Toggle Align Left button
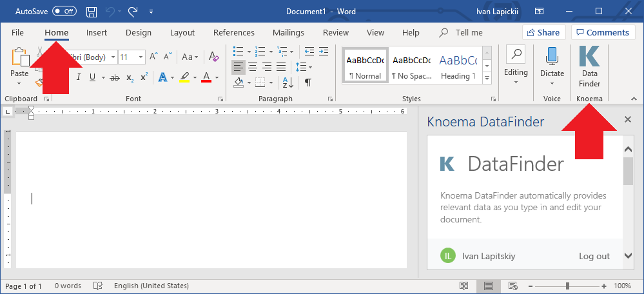 pos(239,66)
